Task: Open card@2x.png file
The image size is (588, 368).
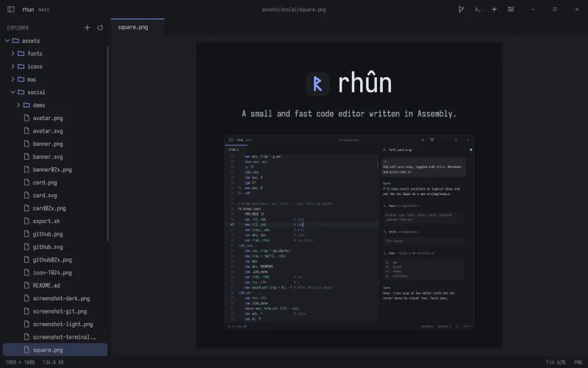Action: pyautogui.click(x=54, y=208)
